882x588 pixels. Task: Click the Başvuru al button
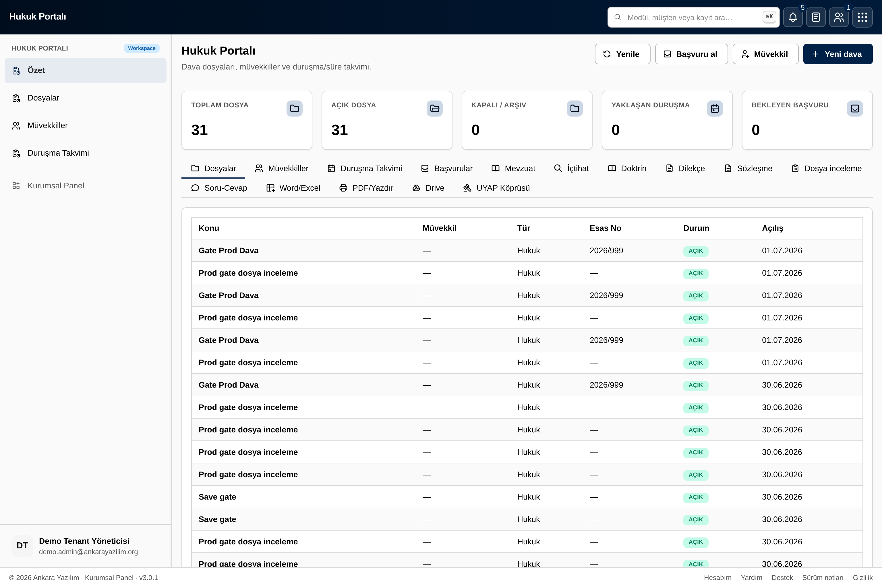(x=691, y=54)
